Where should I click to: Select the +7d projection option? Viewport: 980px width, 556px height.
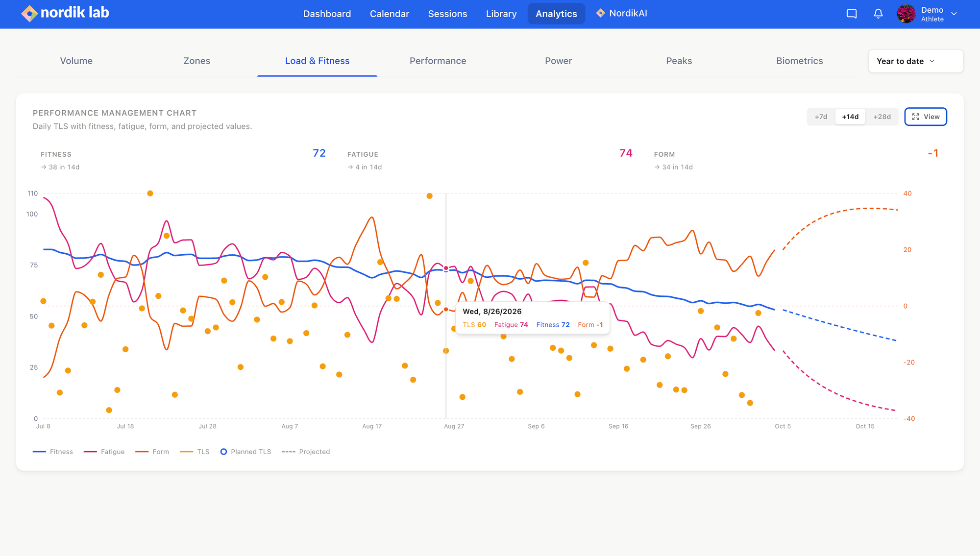point(821,117)
